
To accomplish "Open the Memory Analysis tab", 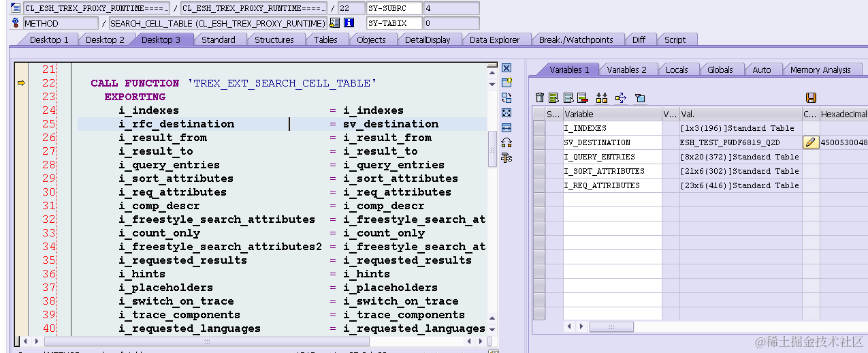I will tap(820, 70).
